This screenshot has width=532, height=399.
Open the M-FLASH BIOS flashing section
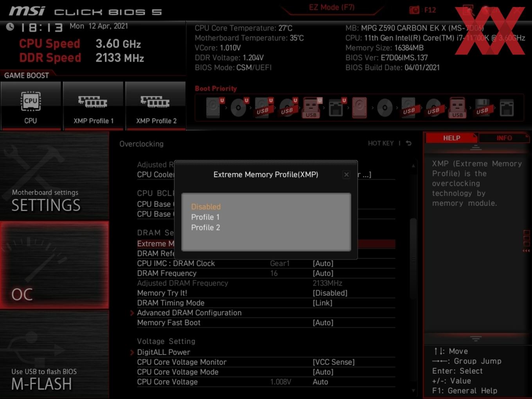coord(54,354)
